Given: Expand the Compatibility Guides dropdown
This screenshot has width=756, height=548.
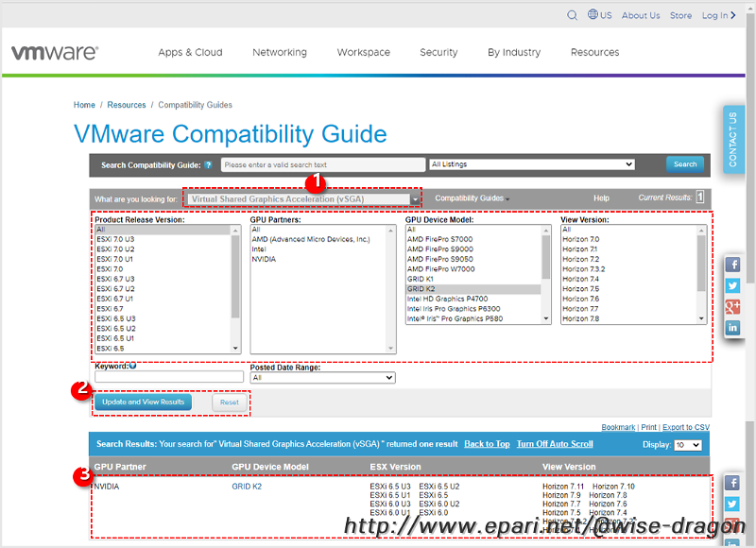Looking at the screenshot, I should coord(472,198).
